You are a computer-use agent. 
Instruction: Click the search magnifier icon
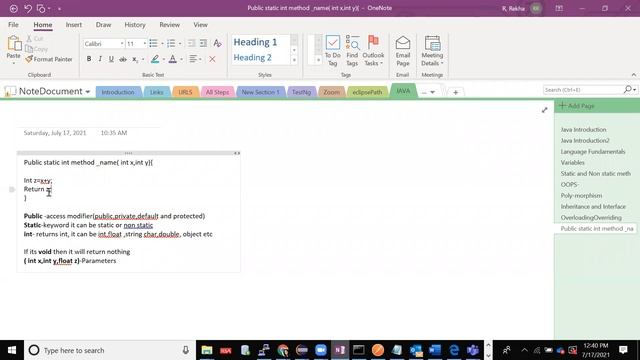point(628,89)
